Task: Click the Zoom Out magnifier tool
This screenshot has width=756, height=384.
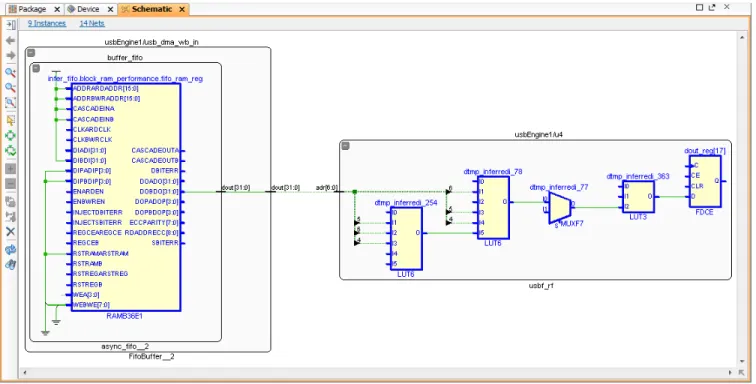Action: pyautogui.click(x=10, y=88)
